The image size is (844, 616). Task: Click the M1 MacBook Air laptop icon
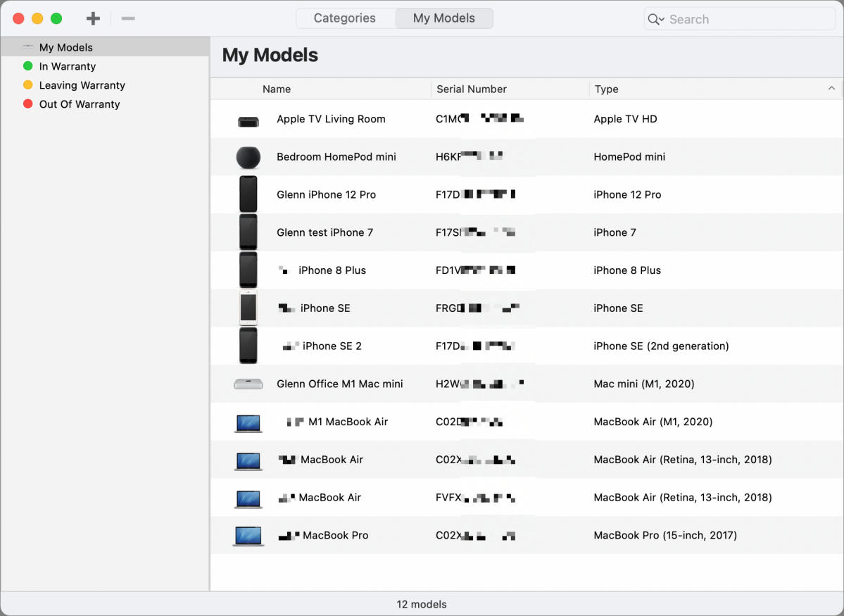point(248,423)
